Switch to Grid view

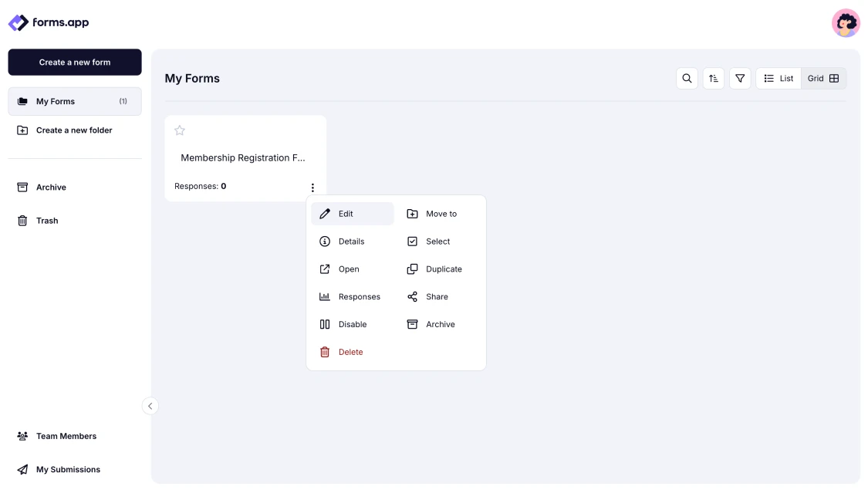[823, 79]
